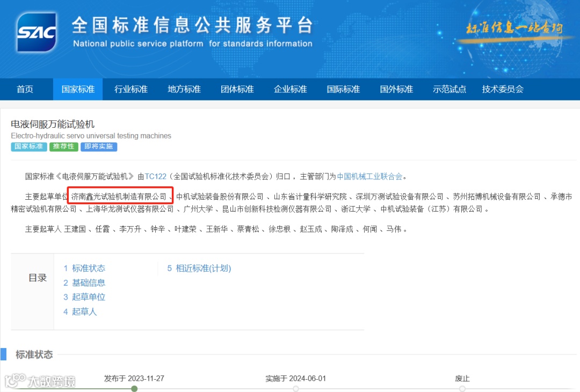Go to 行业标准 in the navigation bar
The height and width of the screenshot is (392, 580).
coord(131,89)
